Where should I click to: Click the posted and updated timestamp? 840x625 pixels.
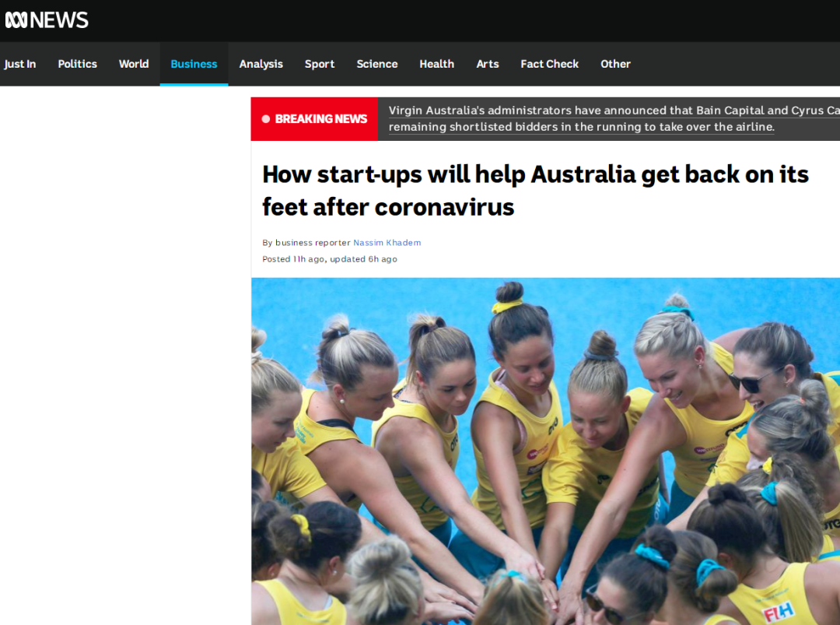(x=330, y=259)
